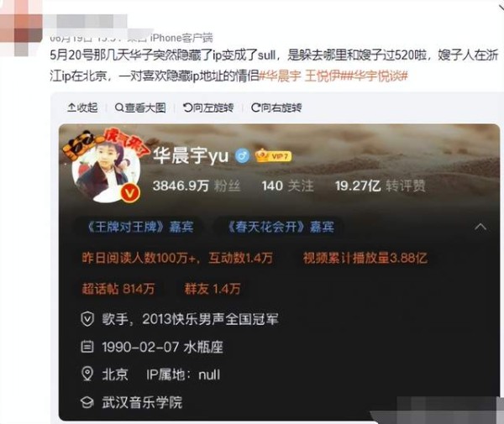Open 超话帖 814万 super topic posts
This screenshot has width=504, height=424.
tap(118, 289)
